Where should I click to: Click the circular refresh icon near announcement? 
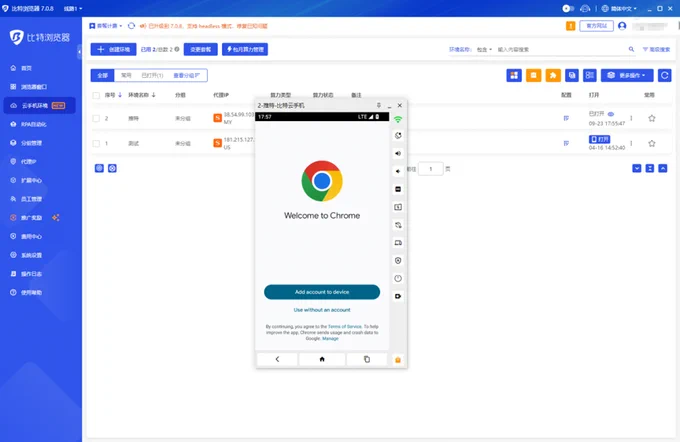coord(131,26)
